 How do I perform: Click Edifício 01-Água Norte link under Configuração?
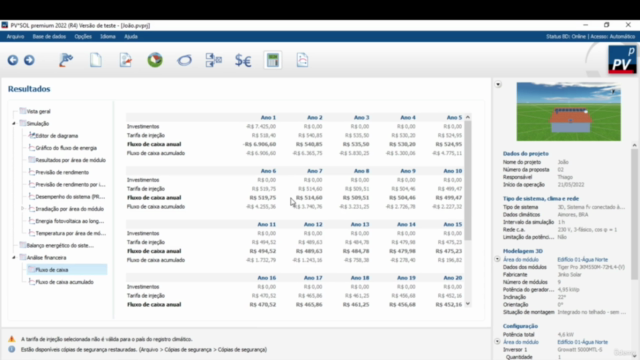coord(582,342)
